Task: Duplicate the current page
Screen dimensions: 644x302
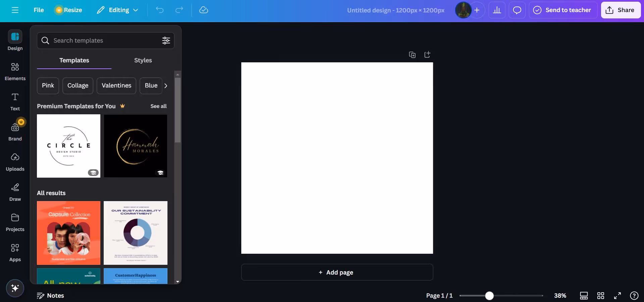Action: click(x=412, y=54)
